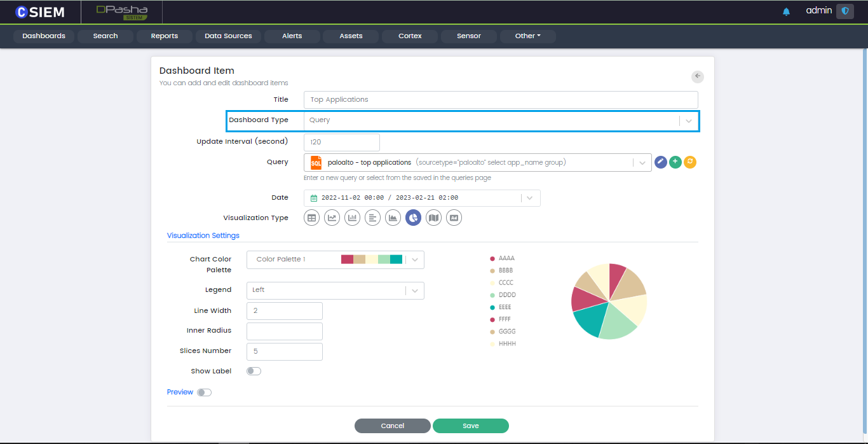Select the horizontal bar chart visualization icon
Image resolution: width=868 pixels, height=444 pixels.
(x=372, y=218)
